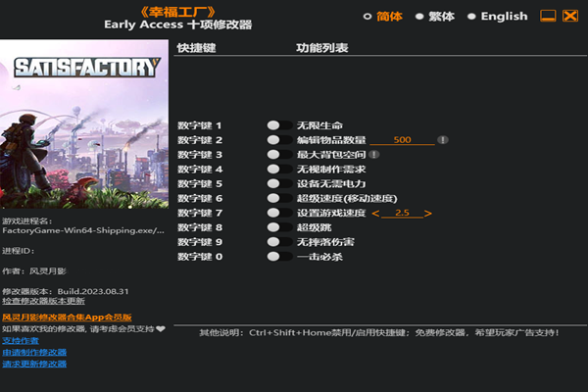
Task: Toggle 无摔落伤害 option
Action: pyautogui.click(x=278, y=242)
